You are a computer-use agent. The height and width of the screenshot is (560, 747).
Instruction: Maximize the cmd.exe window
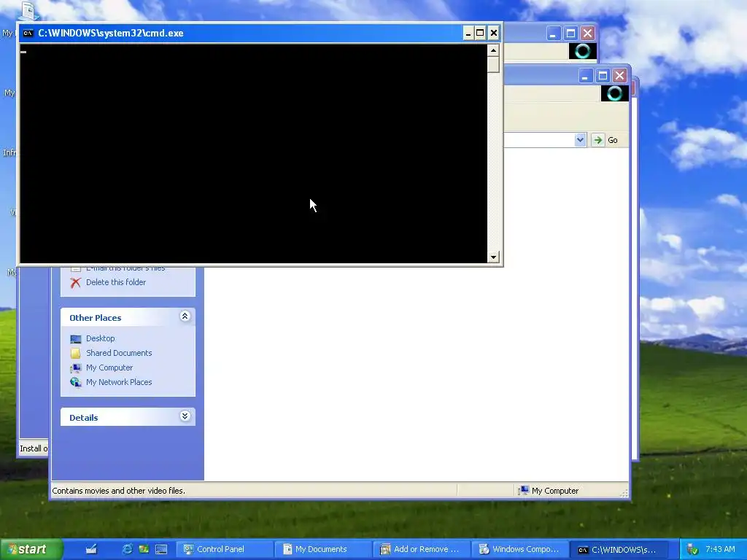point(480,33)
